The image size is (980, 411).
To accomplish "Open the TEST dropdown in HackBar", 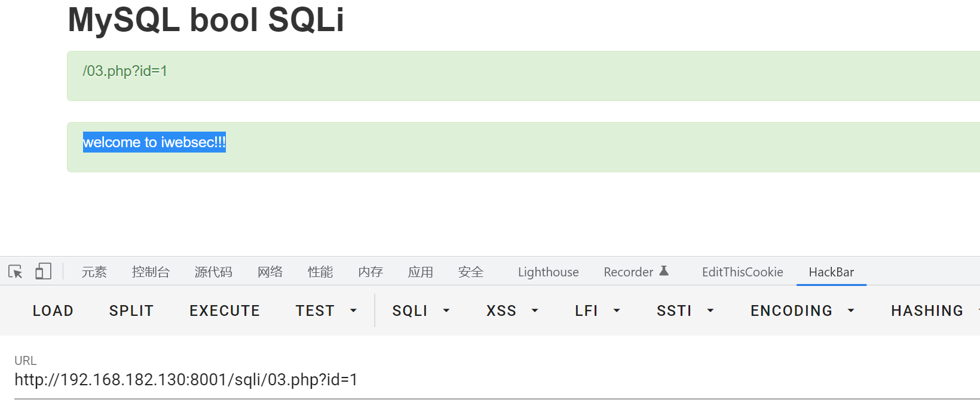I will point(326,310).
